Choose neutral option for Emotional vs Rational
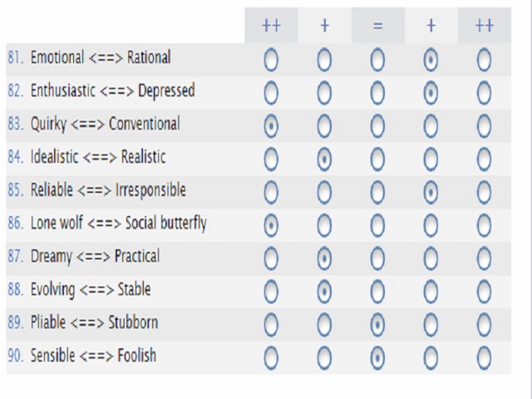The width and height of the screenshot is (532, 399). 377,60
